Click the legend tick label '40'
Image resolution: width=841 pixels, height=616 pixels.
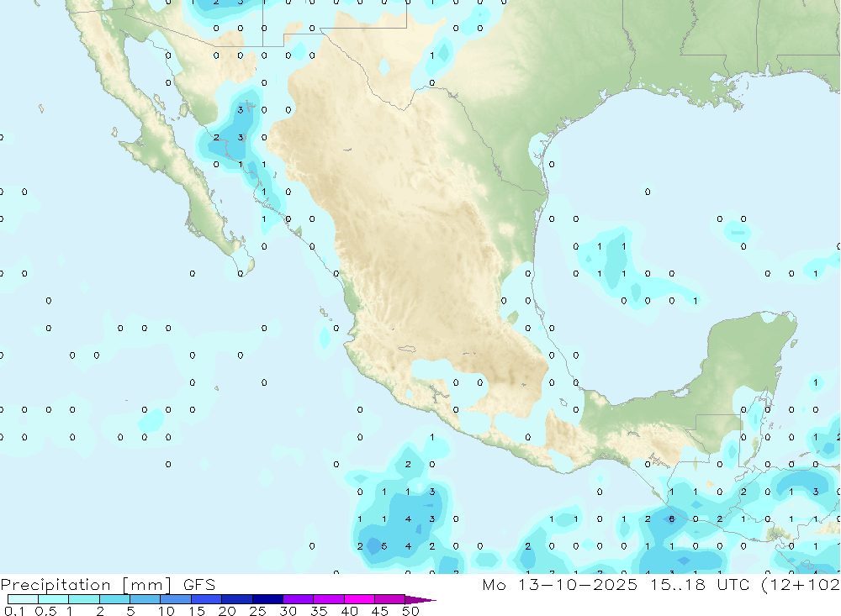point(350,611)
